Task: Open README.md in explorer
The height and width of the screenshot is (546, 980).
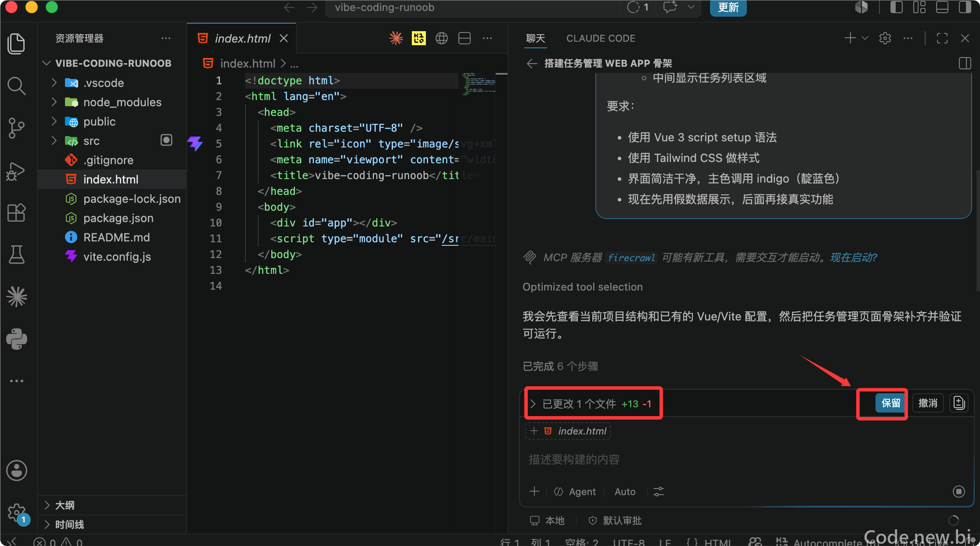Action: point(116,237)
